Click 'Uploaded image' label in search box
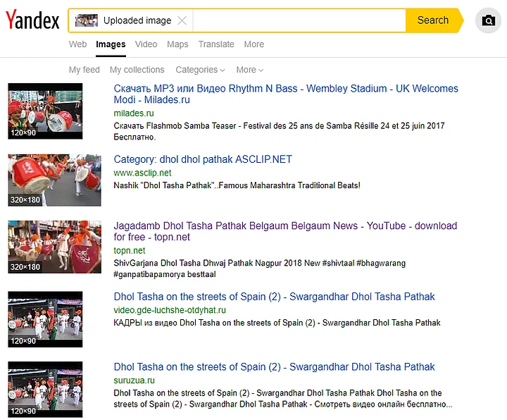The height and width of the screenshot is (420, 507). [137, 20]
